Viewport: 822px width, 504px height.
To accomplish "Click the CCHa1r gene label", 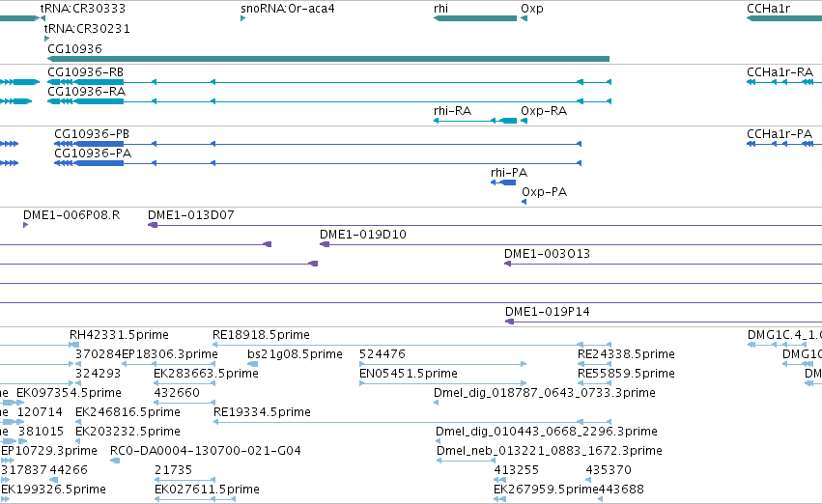I will pyautogui.click(x=768, y=9).
